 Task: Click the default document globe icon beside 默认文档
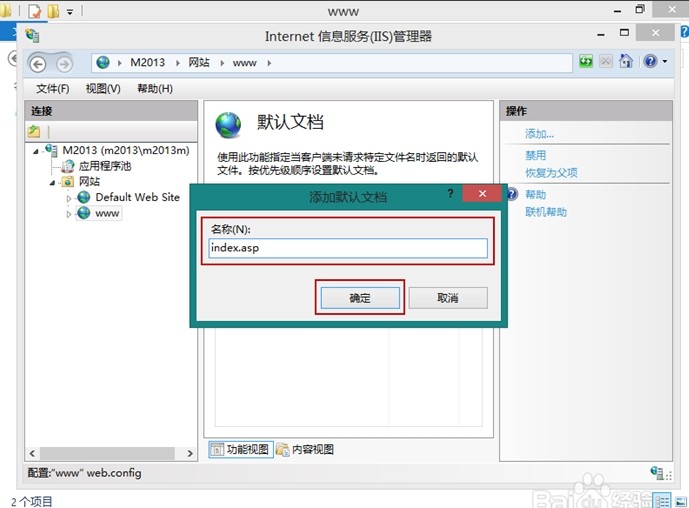point(228,125)
